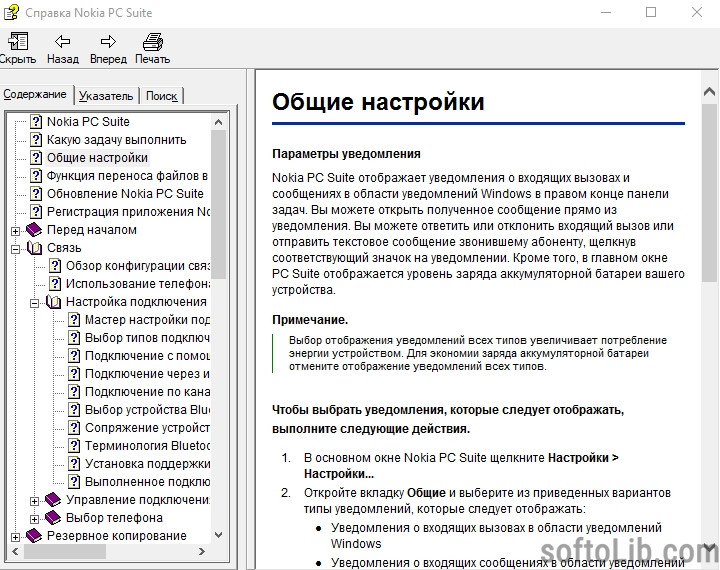This screenshot has width=720, height=570.
Task: Open the Выбор телефона section
Action: (114, 518)
